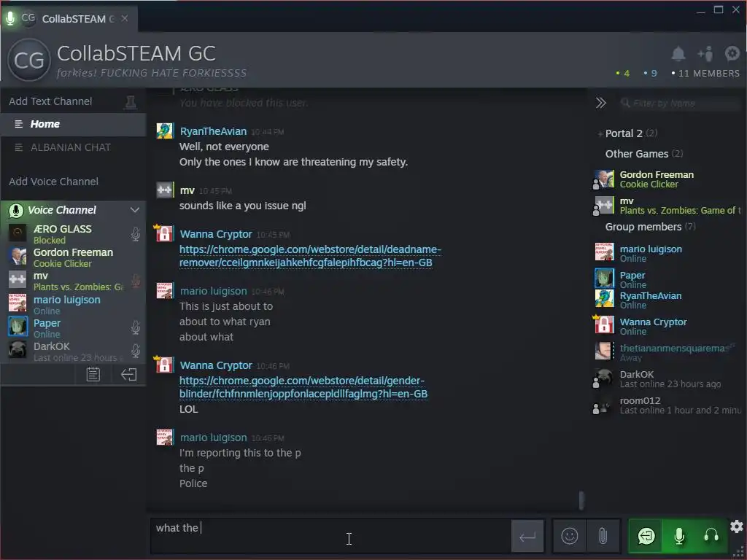Mute microphone with green mic button
This screenshot has width=747, height=560.
679,536
